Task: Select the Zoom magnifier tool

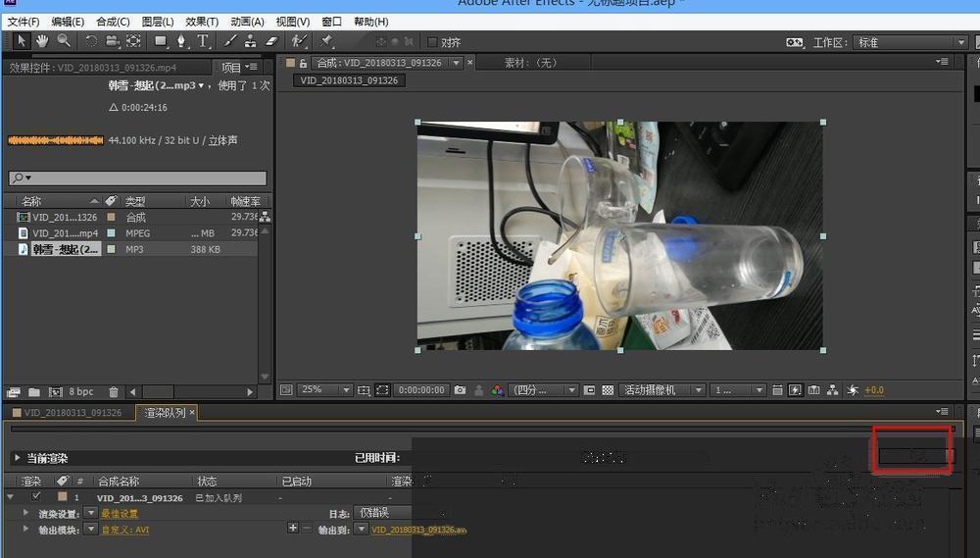Action: [x=64, y=41]
